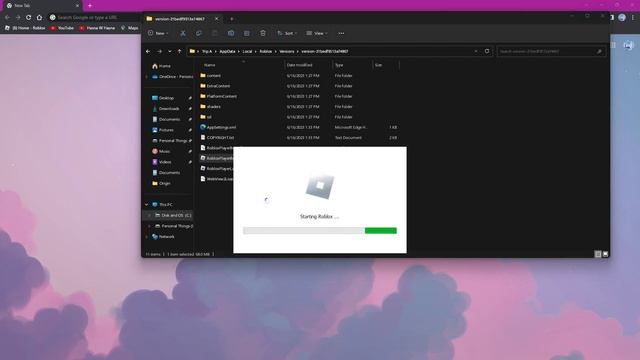Switch Explorer to large thumbnails view icon
Viewport: 640px width, 360px height.
tap(606, 254)
